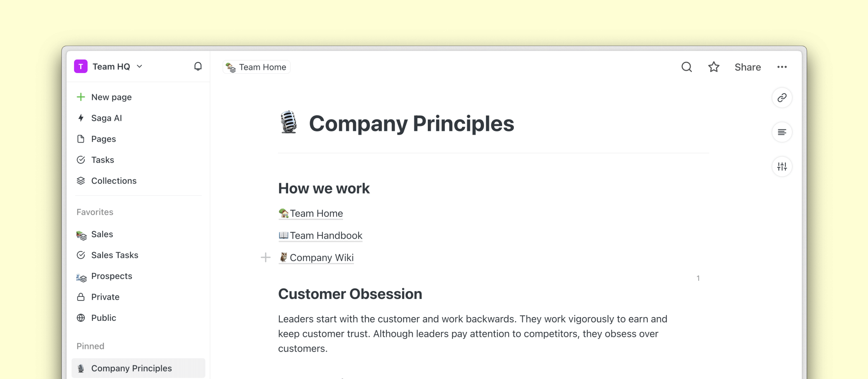Copy the page link via the link icon
The height and width of the screenshot is (379, 868).
click(x=782, y=98)
